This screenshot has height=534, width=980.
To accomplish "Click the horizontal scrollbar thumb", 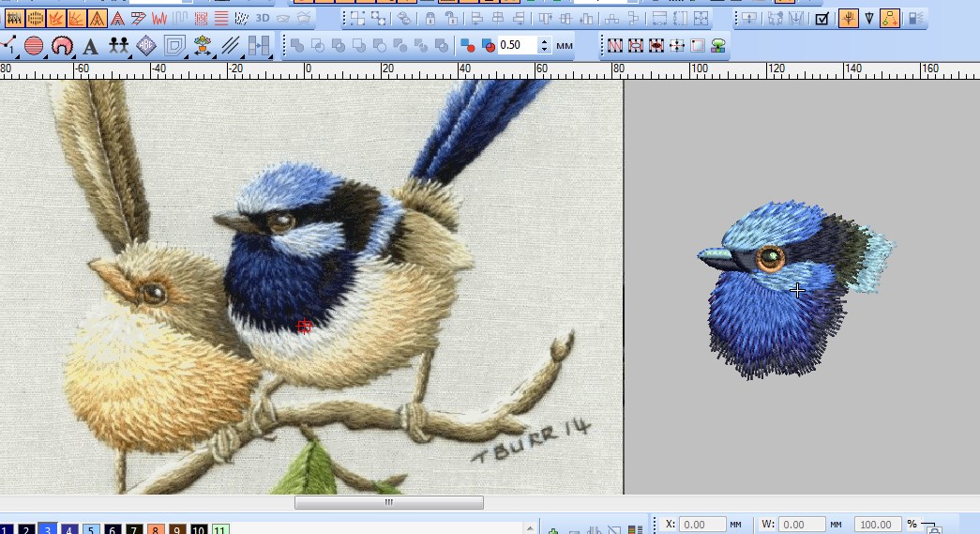I will pos(389,503).
